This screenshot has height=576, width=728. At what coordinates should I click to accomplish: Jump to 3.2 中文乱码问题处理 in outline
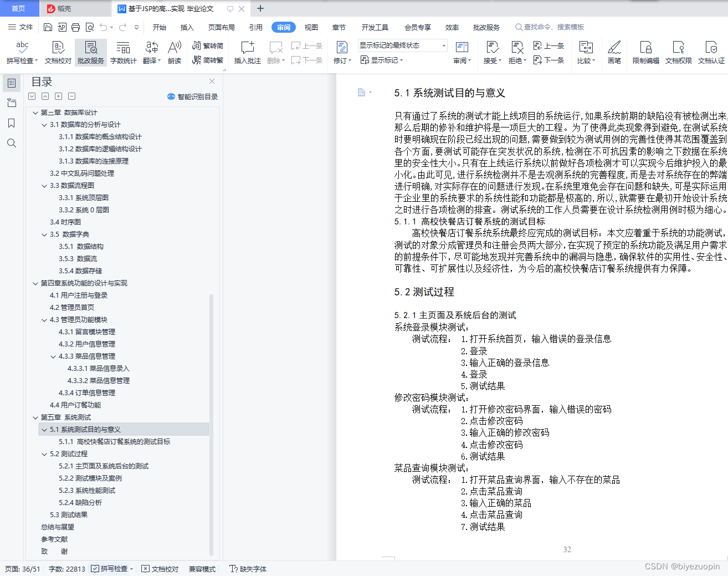82,174
